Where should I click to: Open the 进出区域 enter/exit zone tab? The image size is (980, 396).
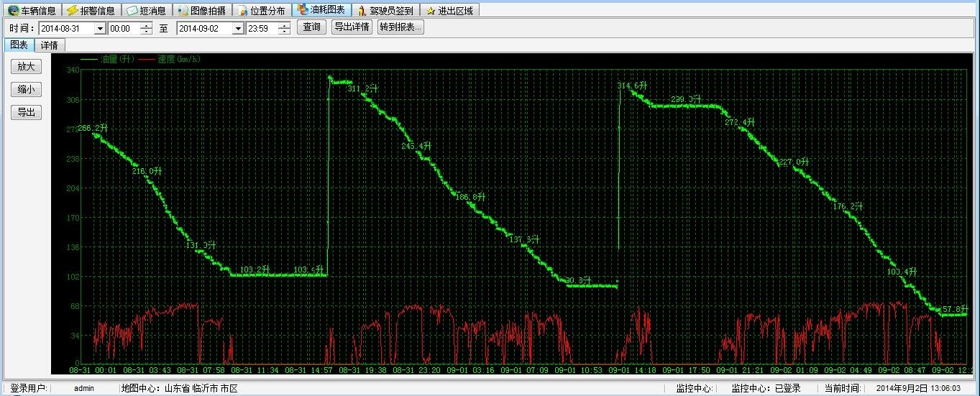coord(449,11)
